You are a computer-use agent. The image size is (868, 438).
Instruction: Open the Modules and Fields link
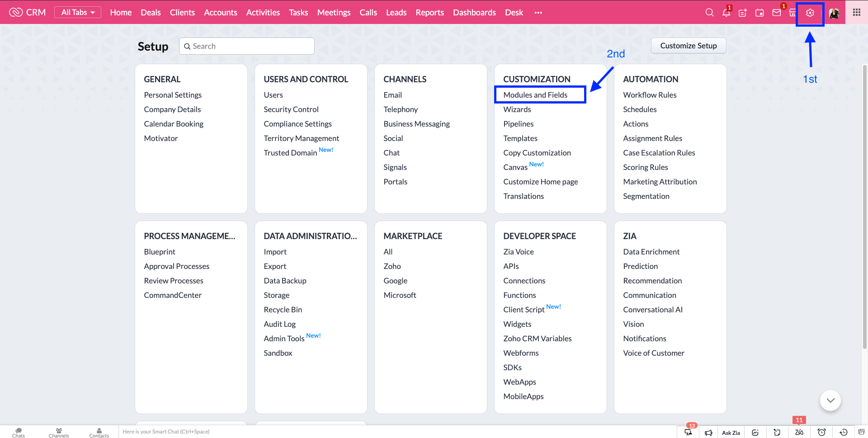click(535, 95)
